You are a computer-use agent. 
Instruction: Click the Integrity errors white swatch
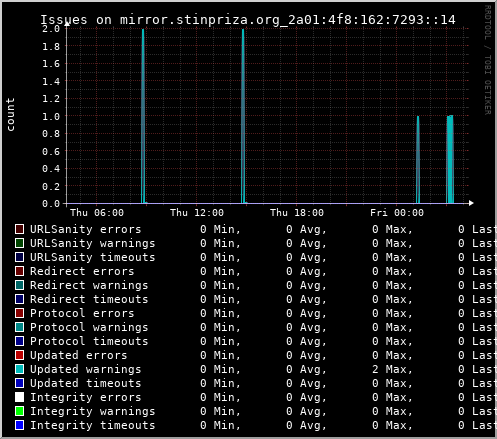tap(19, 397)
